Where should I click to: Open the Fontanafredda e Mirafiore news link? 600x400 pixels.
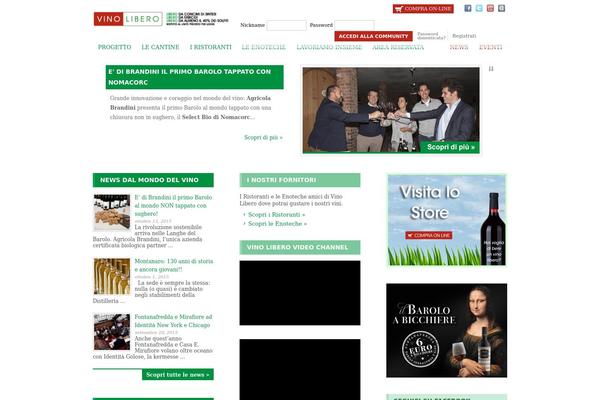[x=173, y=321]
